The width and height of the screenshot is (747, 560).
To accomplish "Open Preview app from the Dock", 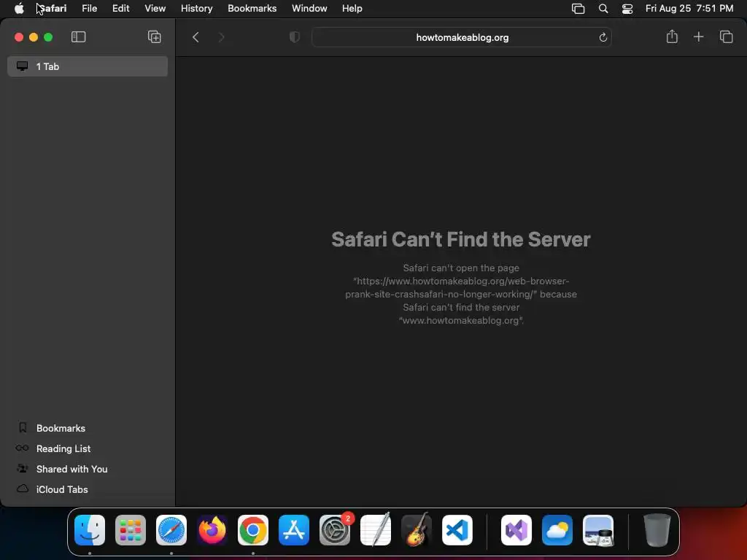I will (x=598, y=529).
